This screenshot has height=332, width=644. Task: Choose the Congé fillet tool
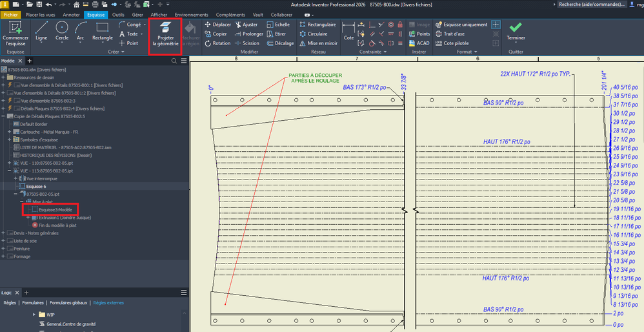[130, 25]
